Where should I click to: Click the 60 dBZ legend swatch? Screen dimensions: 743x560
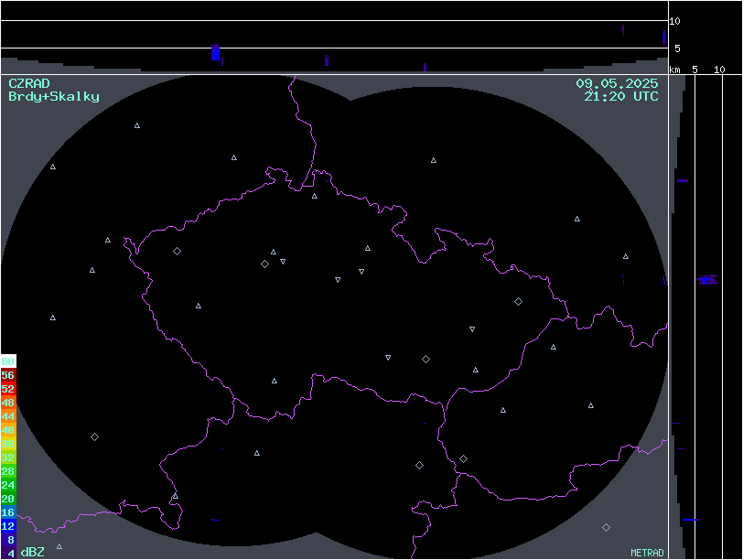[8, 361]
